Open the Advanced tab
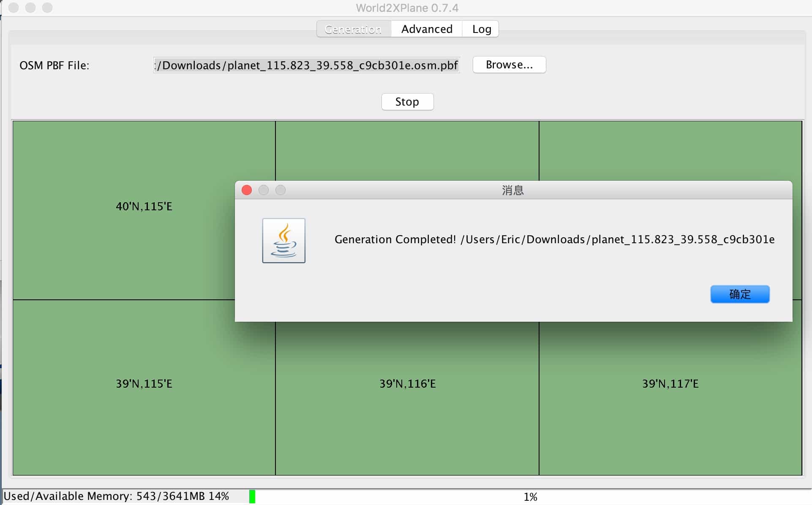The width and height of the screenshot is (812, 505). click(x=427, y=29)
